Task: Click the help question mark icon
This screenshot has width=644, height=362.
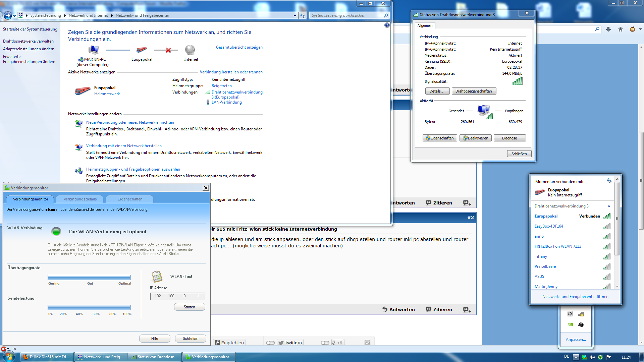Action: (x=387, y=25)
